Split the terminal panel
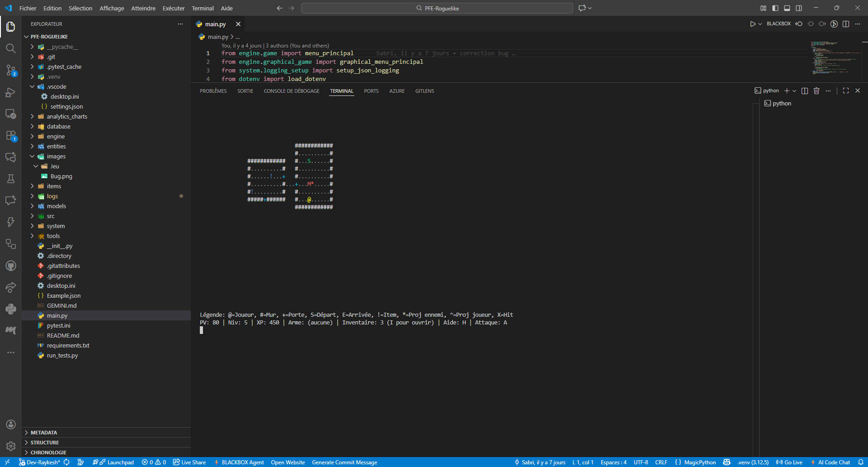The height and width of the screenshot is (467, 868). point(805,91)
